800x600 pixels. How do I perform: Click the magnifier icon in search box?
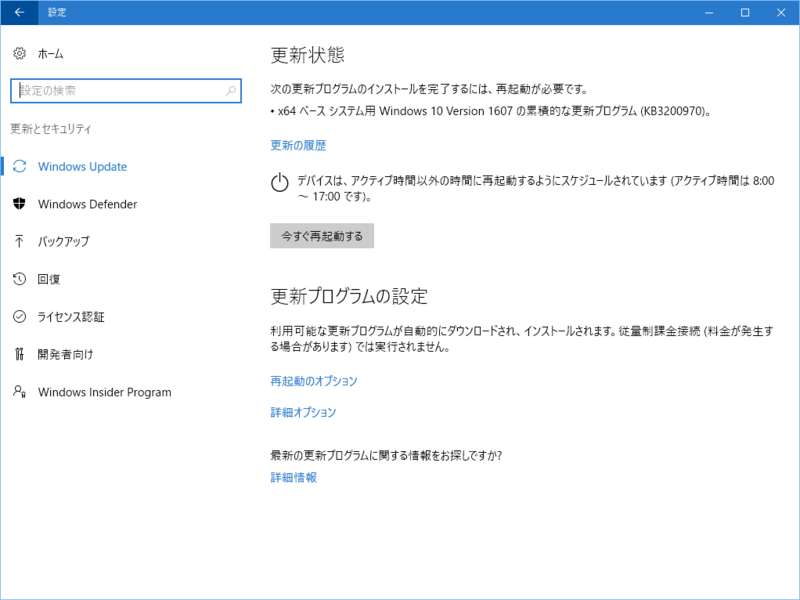click(x=231, y=91)
